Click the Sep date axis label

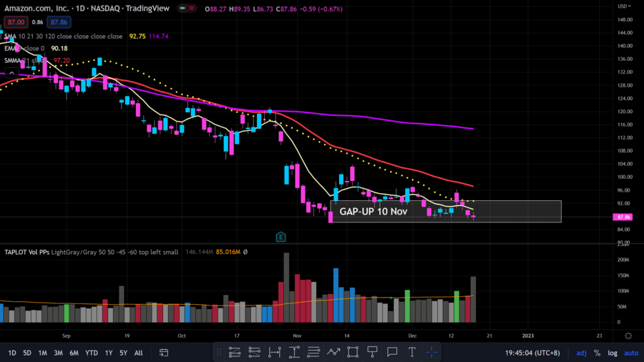click(67, 336)
